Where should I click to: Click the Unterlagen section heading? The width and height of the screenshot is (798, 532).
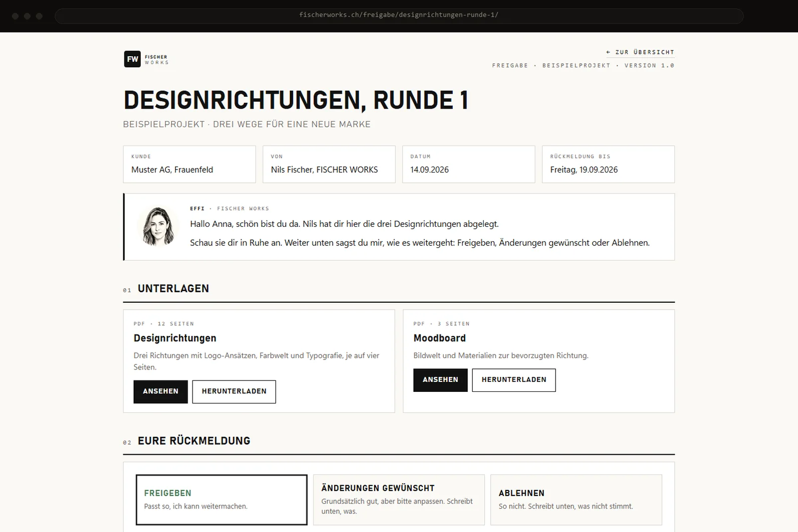[173, 289]
